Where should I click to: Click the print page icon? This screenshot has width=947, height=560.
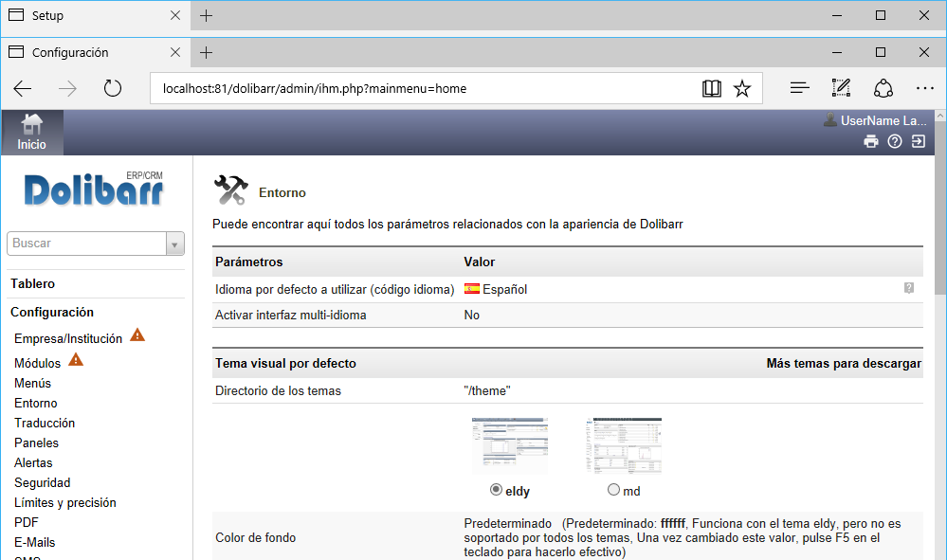870,141
